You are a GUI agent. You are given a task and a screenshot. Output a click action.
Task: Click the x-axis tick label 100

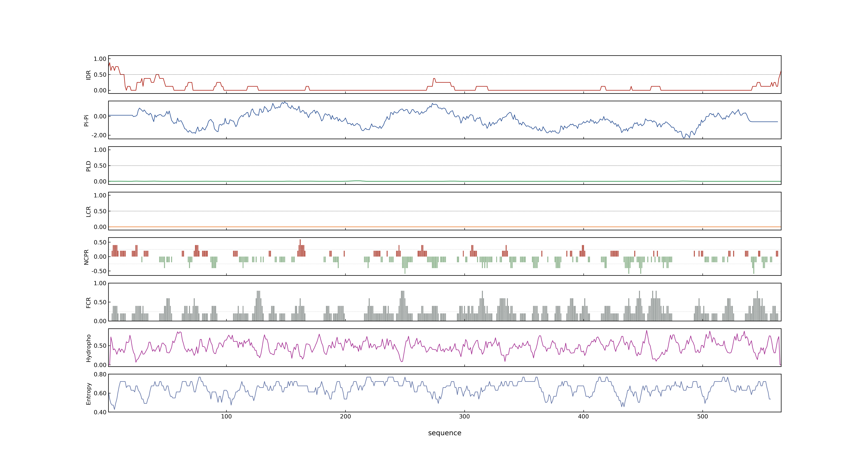point(226,416)
